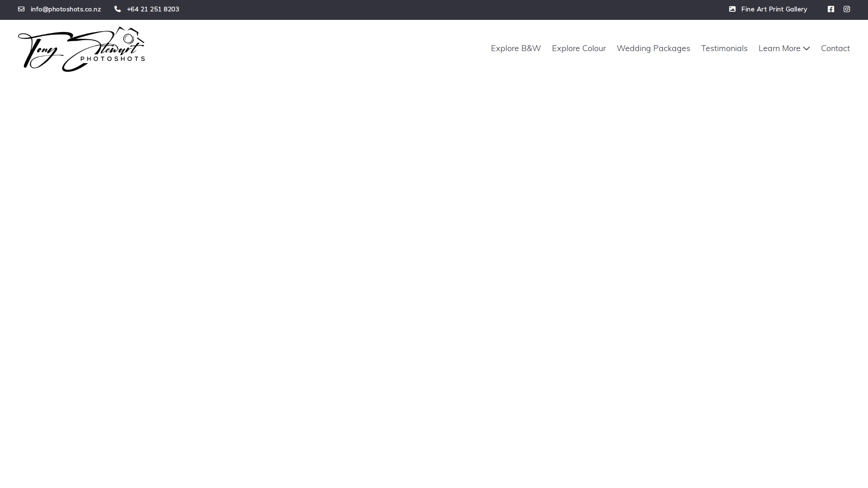Click the +64 21 251 8203 phone link
The image size is (868, 488).
(153, 9)
